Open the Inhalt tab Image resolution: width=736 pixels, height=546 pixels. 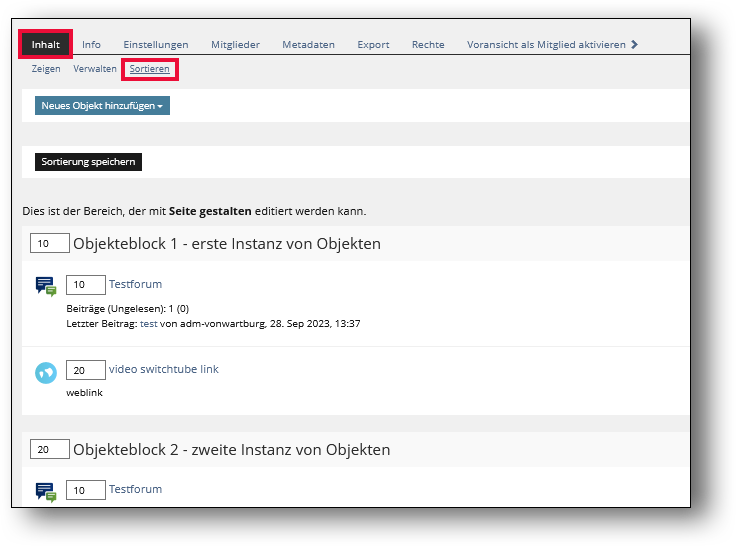click(46, 45)
